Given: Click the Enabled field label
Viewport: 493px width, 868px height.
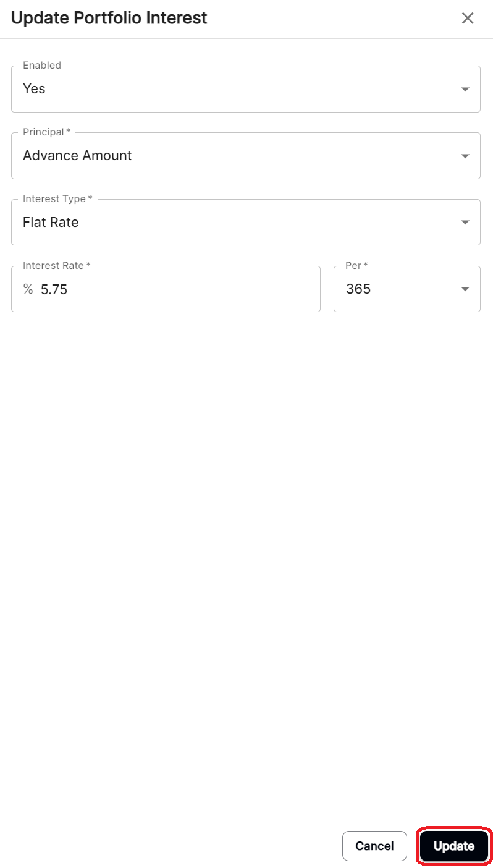Looking at the screenshot, I should pyautogui.click(x=41, y=65).
